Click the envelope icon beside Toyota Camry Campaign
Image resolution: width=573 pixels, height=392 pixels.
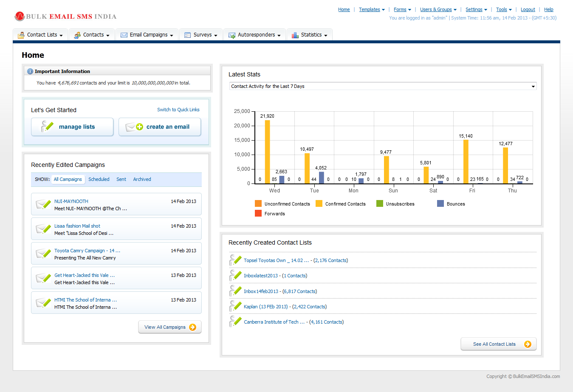43,254
